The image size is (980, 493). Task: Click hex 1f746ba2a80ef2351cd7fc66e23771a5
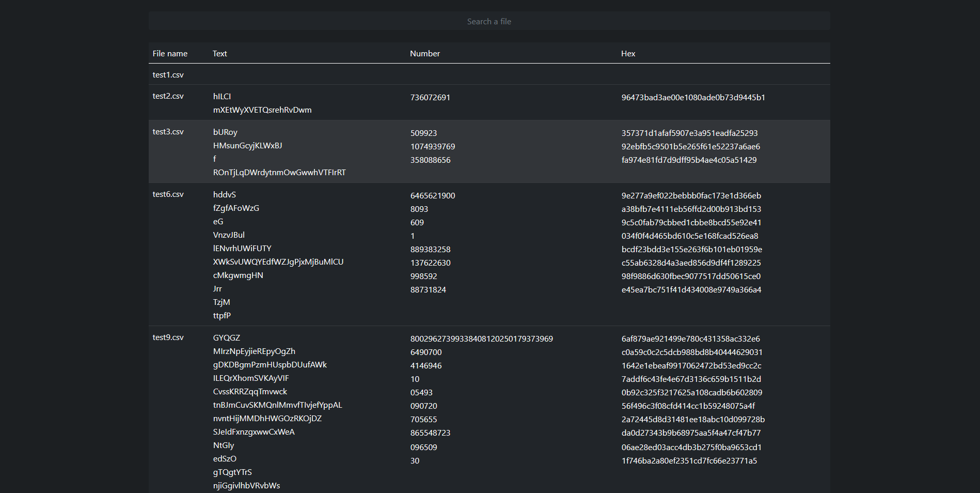pos(689,461)
